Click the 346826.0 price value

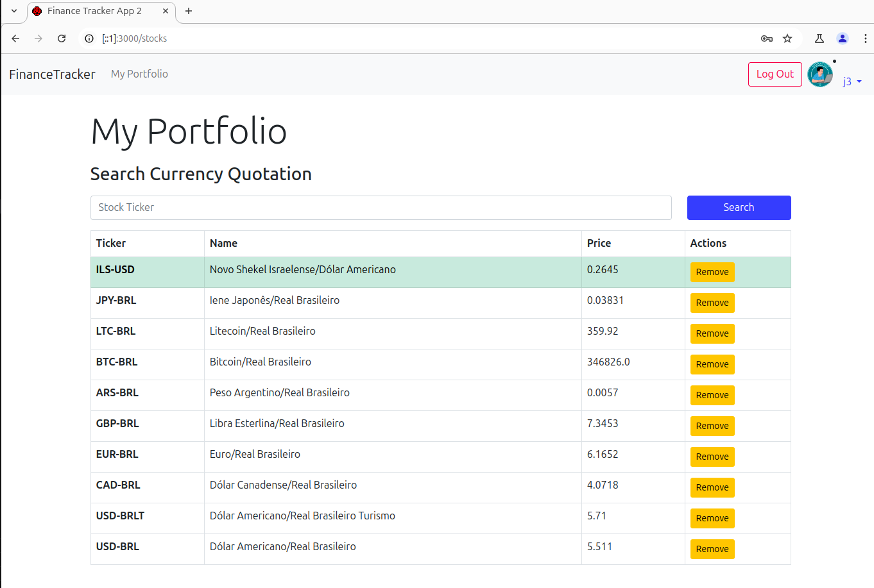pos(608,362)
